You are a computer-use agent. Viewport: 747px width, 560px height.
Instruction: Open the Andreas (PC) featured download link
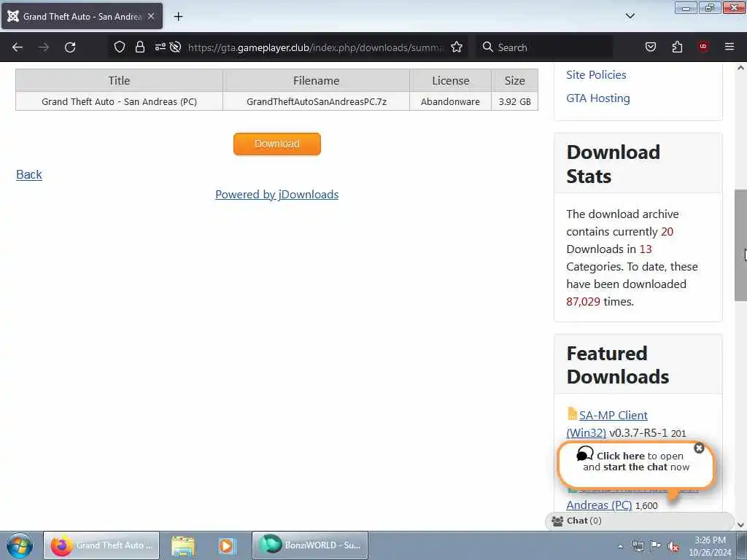click(599, 505)
